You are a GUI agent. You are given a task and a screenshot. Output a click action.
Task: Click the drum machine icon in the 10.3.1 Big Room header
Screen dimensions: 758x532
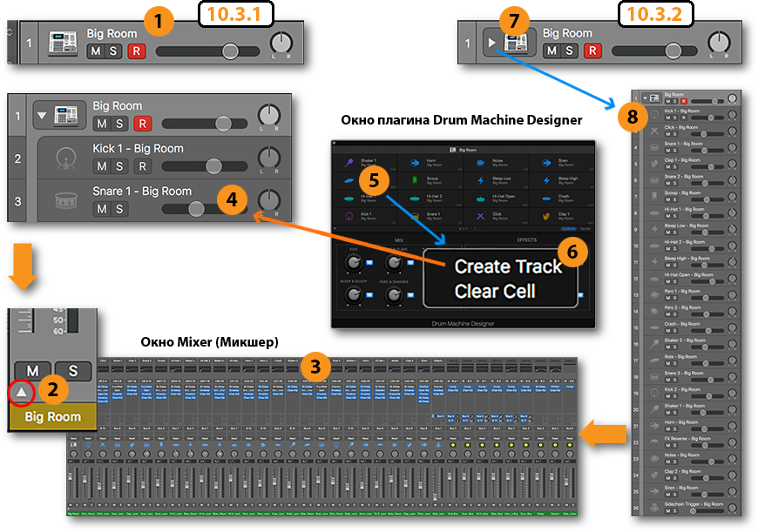coord(64,43)
